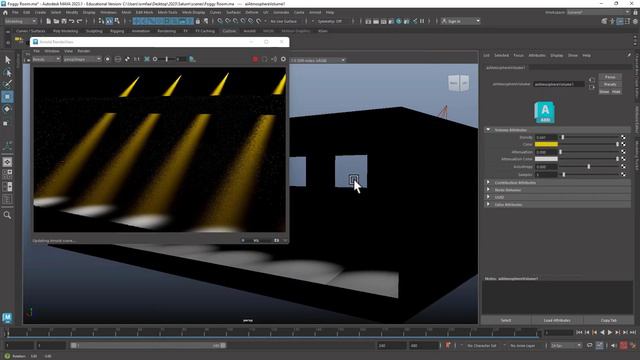640x360 pixels.
Task: Activate the Lasso select tool
Action: 7,73
